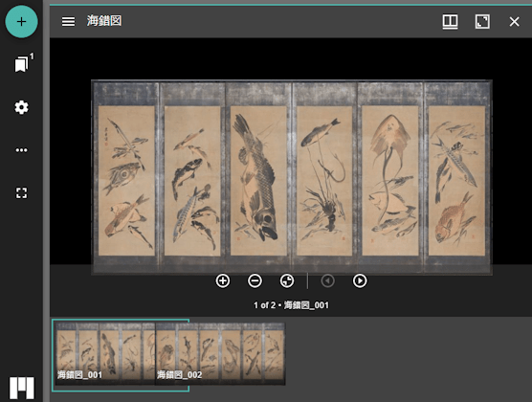Click the teal add resource plus button
532x402 pixels.
coord(21,22)
